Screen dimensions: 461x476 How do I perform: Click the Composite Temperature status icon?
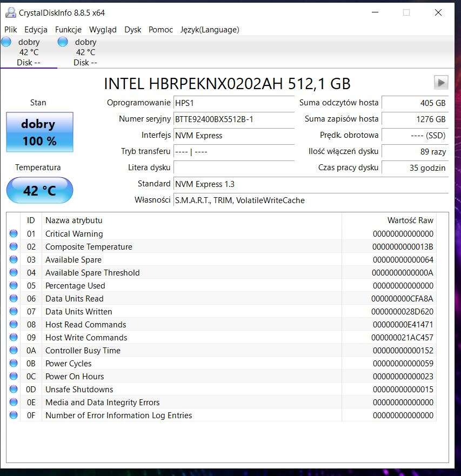tap(14, 247)
